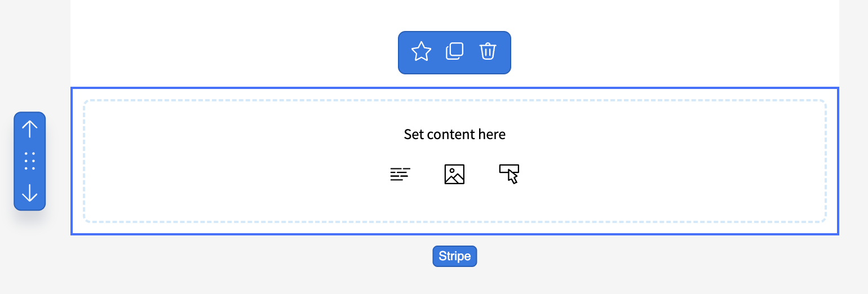Screen dimensions: 868x294
Task: Save the stripe with the star icon
Action: tap(421, 52)
